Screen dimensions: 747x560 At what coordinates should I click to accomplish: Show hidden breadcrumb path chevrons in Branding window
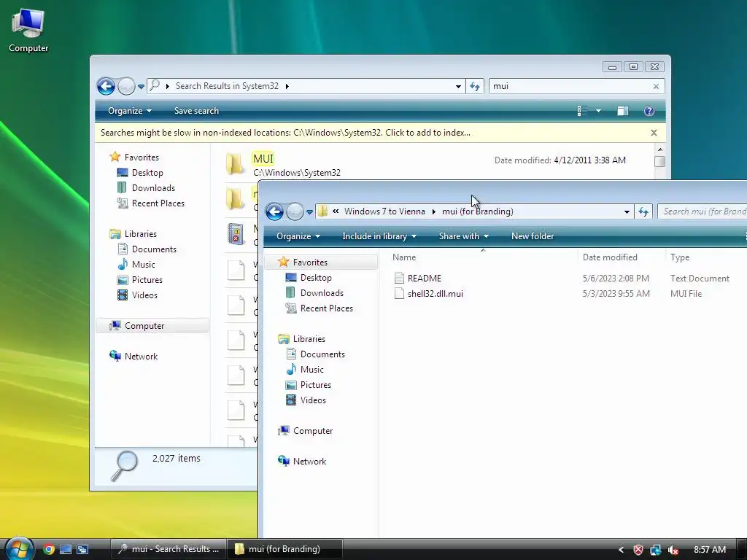click(336, 211)
